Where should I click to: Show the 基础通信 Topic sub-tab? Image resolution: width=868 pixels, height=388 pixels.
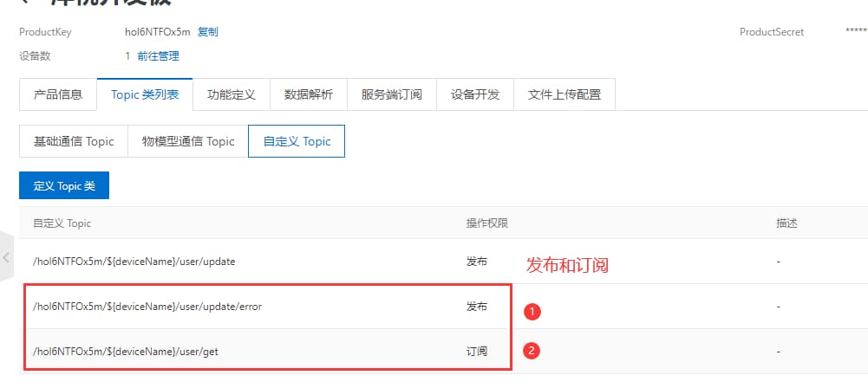tap(74, 141)
